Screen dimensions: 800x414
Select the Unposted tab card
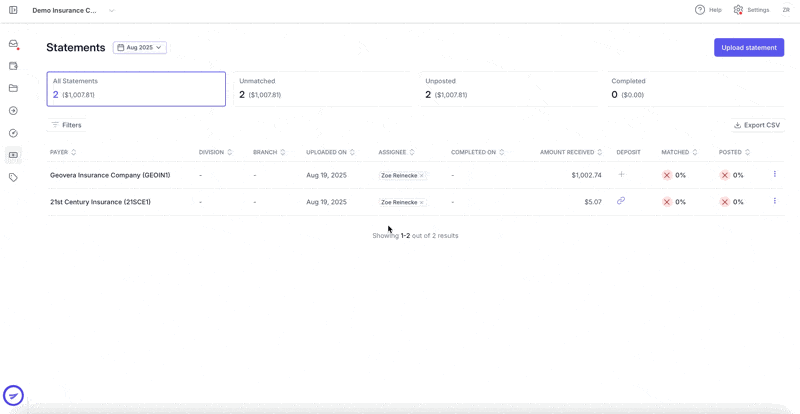(509, 89)
